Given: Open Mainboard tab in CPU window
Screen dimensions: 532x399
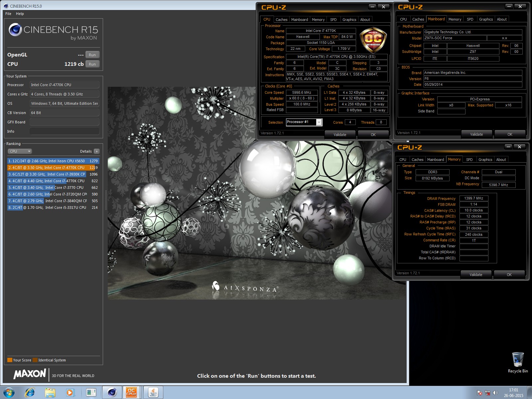Looking at the screenshot, I should pos(300,20).
